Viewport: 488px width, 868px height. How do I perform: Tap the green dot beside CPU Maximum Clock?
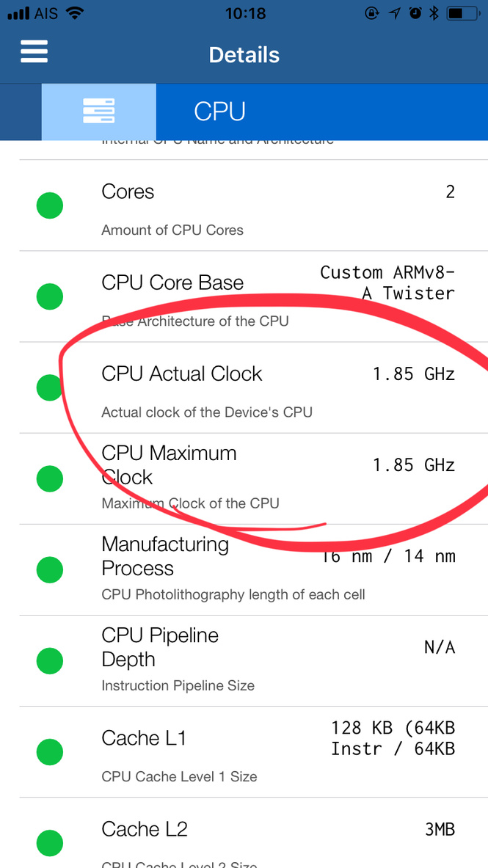tap(50, 478)
